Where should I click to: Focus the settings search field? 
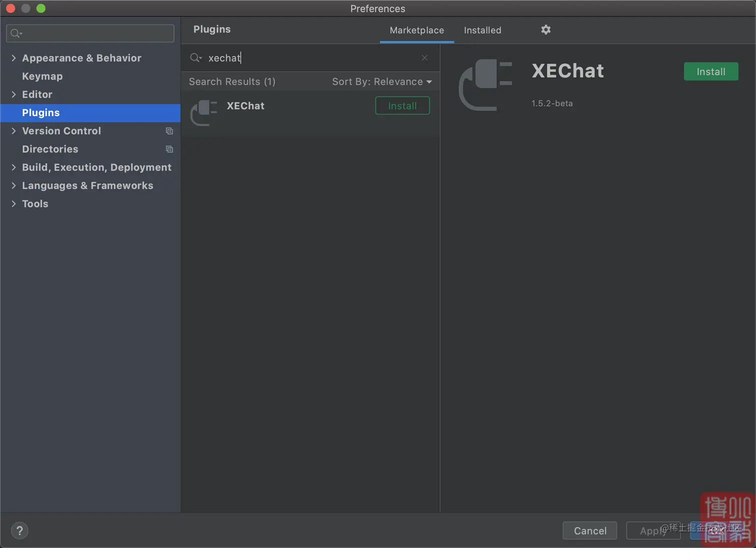pos(90,34)
